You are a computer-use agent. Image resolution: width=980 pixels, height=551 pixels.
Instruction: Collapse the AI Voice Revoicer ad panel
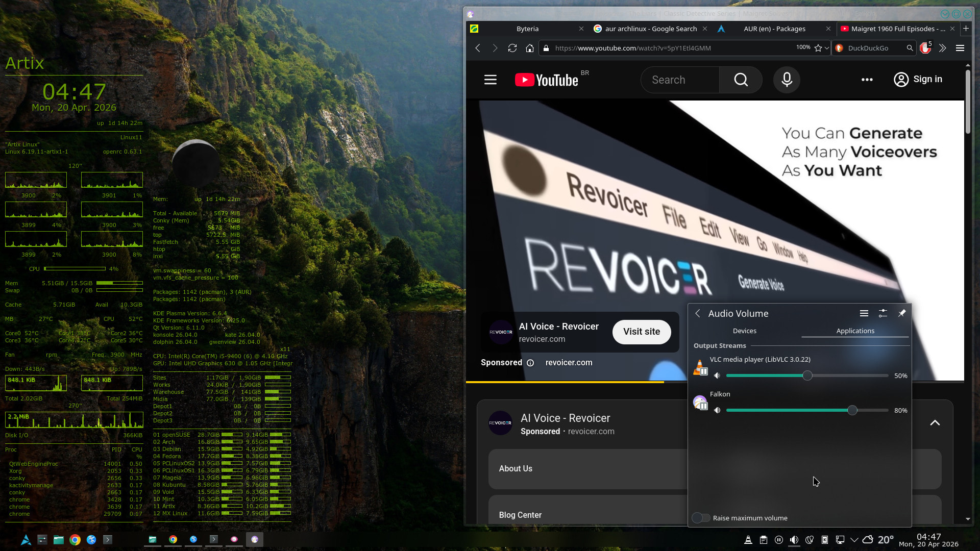point(935,422)
